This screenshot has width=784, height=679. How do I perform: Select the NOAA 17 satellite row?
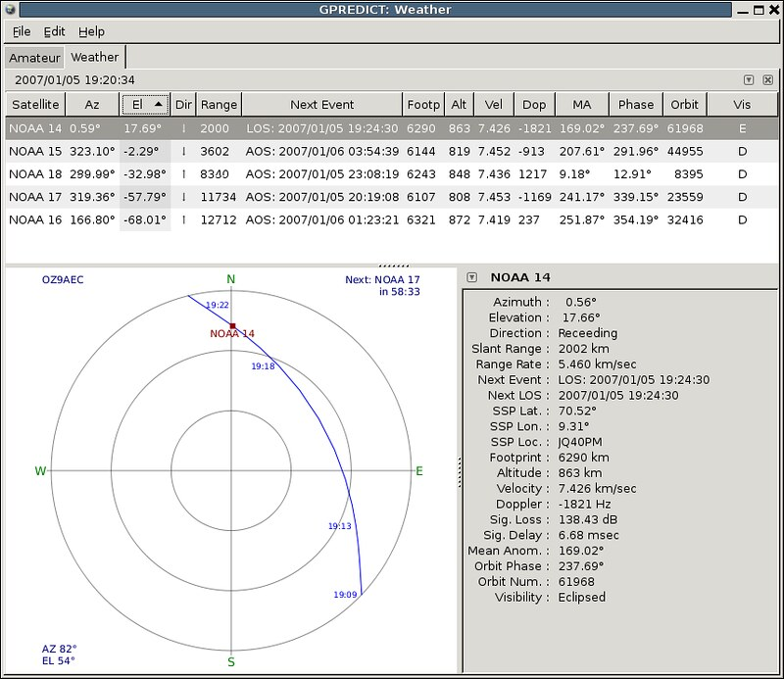pyautogui.click(x=392, y=197)
